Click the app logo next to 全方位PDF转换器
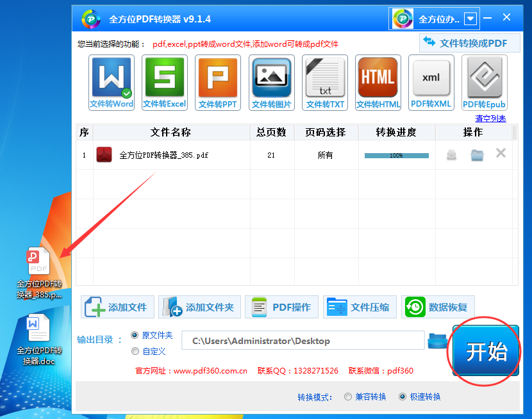 tap(91, 19)
